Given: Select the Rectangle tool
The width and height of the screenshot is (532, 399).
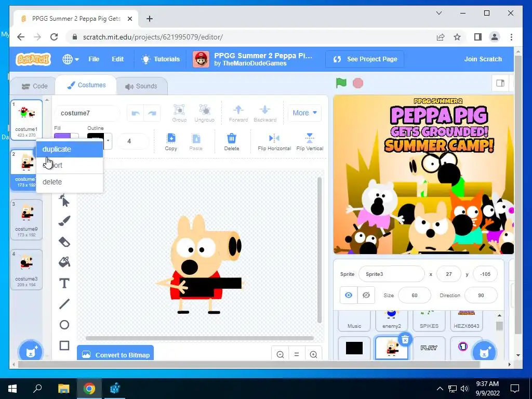Looking at the screenshot, I should [x=64, y=345].
